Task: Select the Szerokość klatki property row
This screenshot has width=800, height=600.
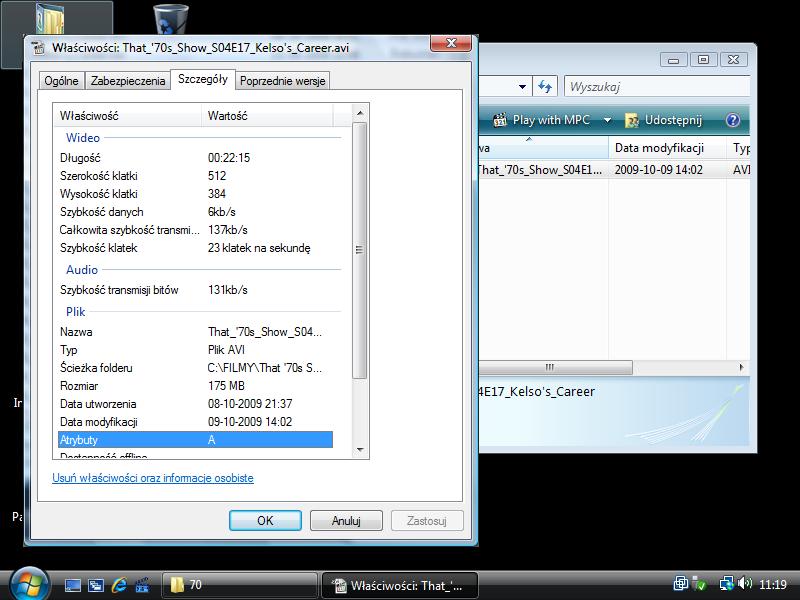Action: [195, 176]
